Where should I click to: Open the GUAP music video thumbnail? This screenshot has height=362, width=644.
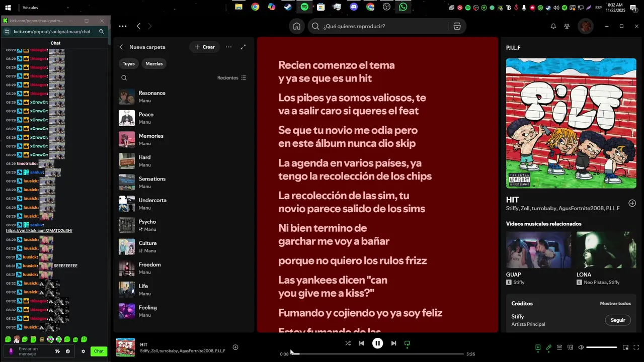(x=538, y=250)
